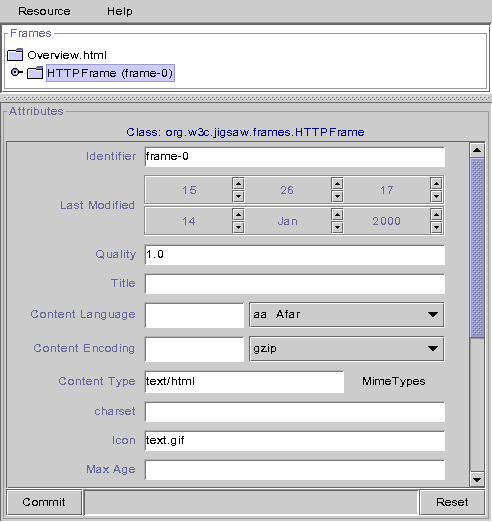The image size is (492, 522).
Task: Click the day value 14 in Last Modified
Action: [189, 221]
